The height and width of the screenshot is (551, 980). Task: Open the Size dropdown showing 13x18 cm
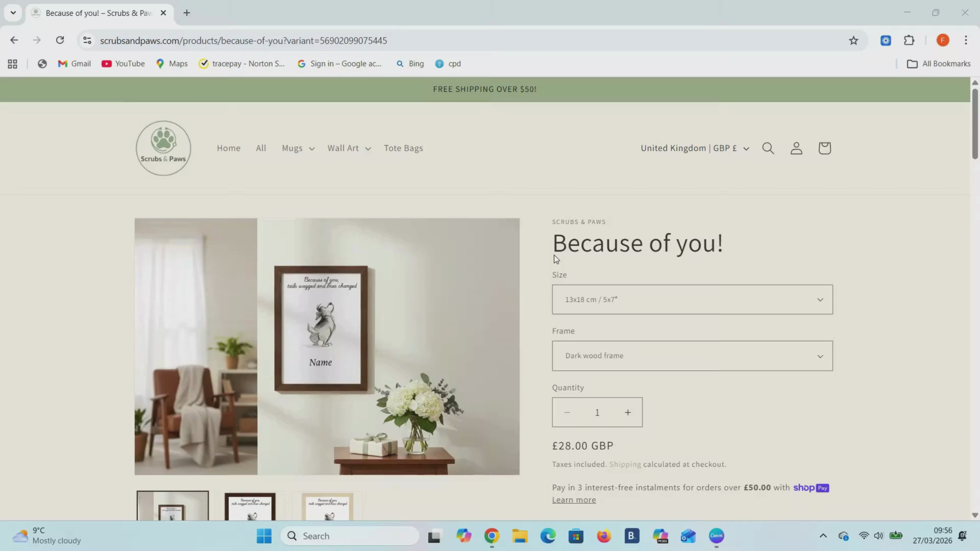pos(692,300)
